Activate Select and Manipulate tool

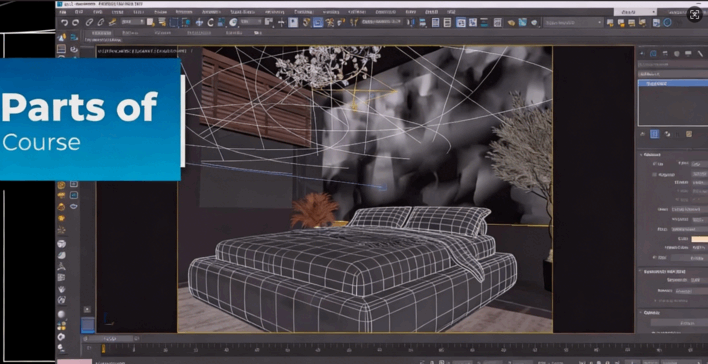[281, 22]
